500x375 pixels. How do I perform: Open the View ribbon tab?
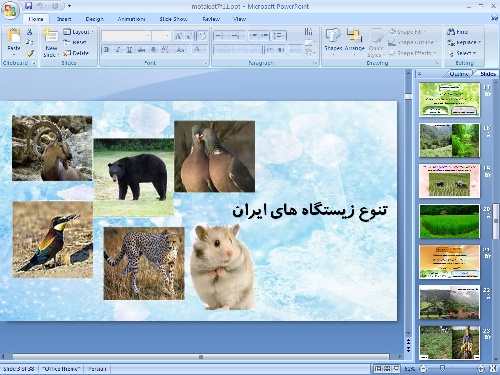coord(239,19)
